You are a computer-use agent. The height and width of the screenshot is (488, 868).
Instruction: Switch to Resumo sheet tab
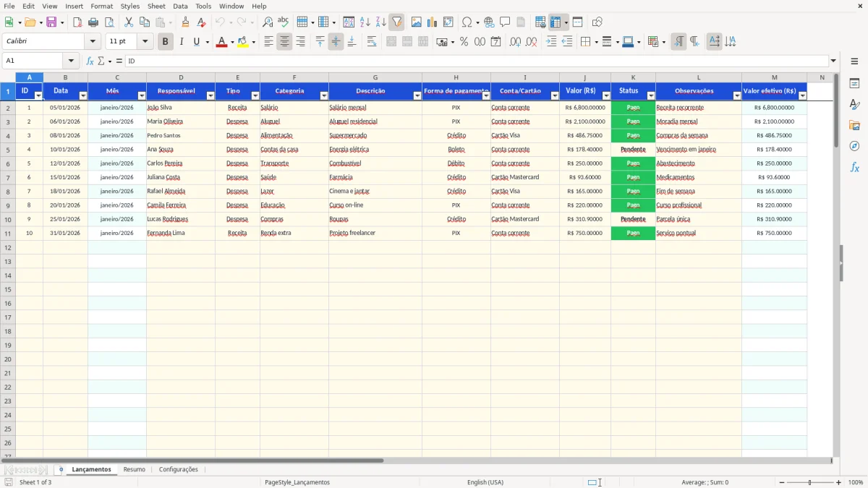pos(135,470)
